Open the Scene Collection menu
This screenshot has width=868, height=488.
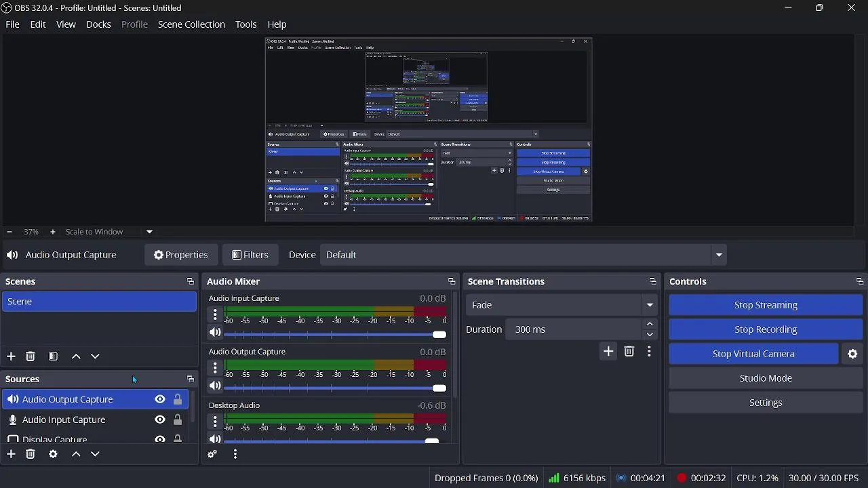[x=191, y=24]
